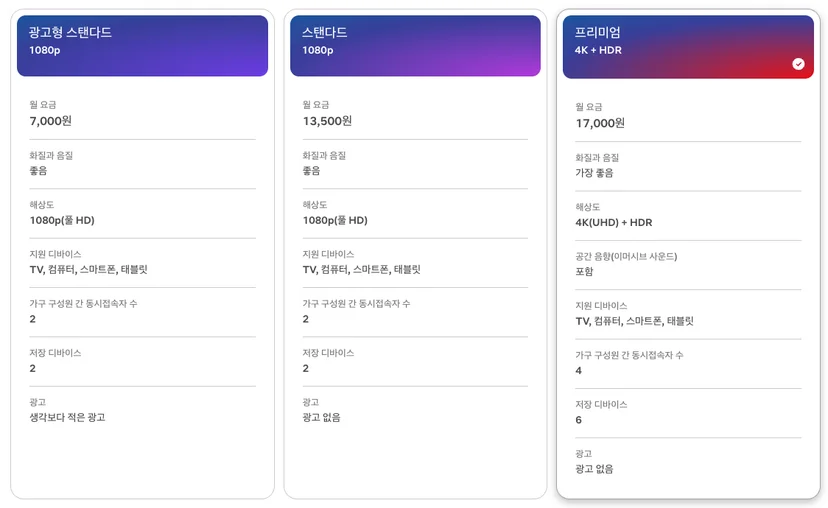This screenshot has width=828, height=508.
Task: Click the 7,000원 monthly price
Action: 51,121
